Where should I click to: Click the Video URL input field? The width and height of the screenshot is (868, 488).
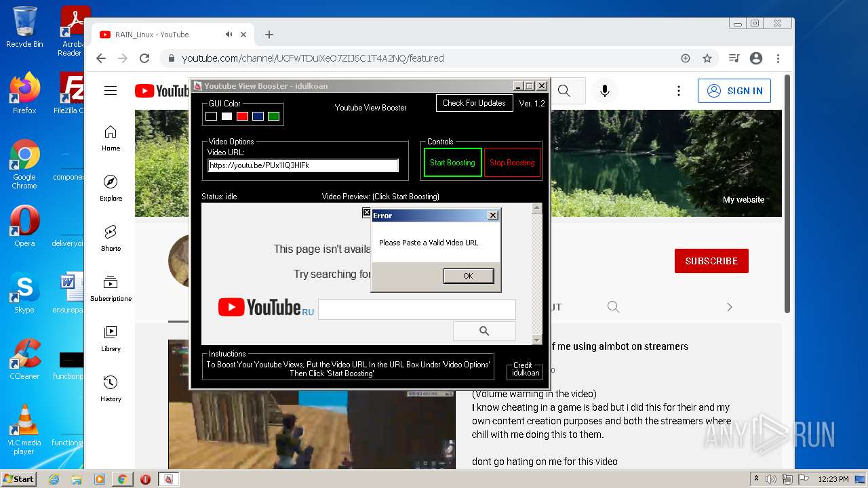(x=303, y=165)
